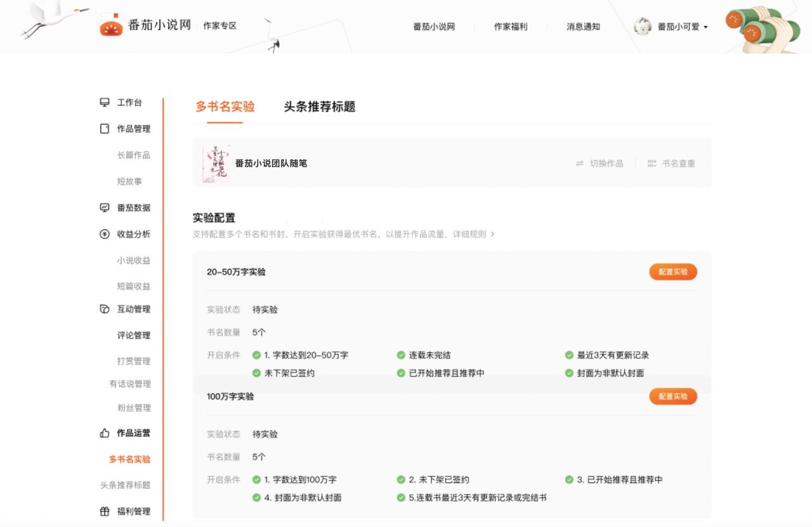Click the 作品运营 thumbs-up icon

105,433
